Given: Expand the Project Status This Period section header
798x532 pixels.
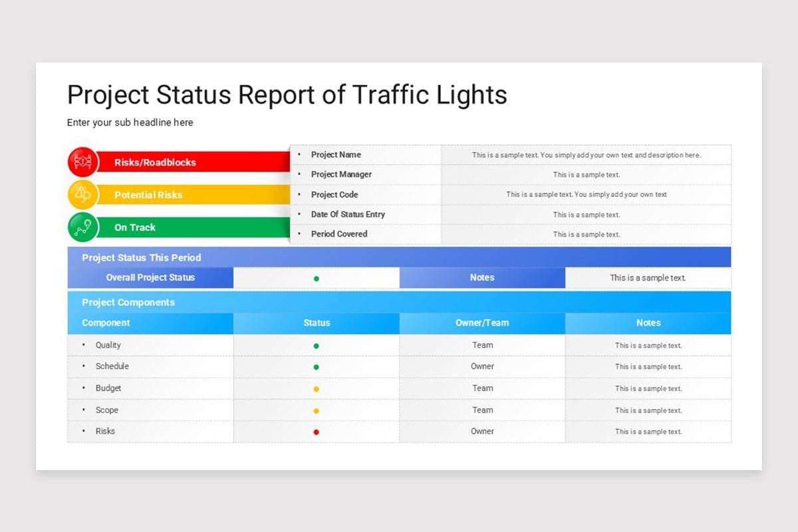Looking at the screenshot, I should [x=141, y=257].
